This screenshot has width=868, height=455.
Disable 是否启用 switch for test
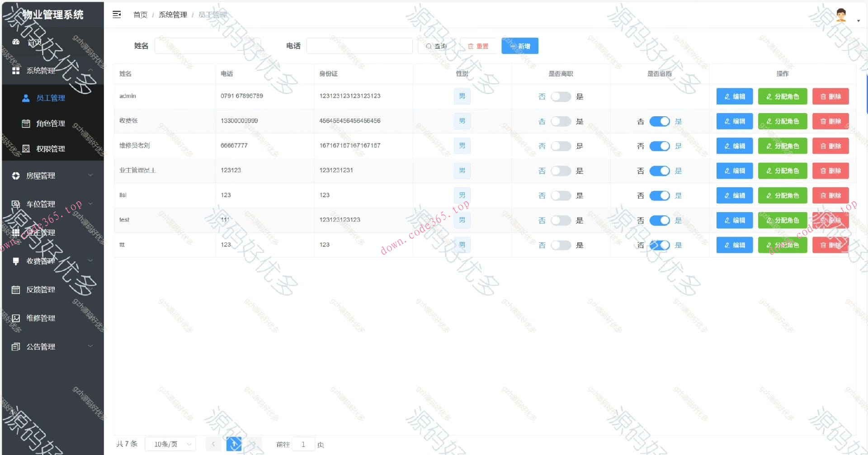(x=660, y=220)
